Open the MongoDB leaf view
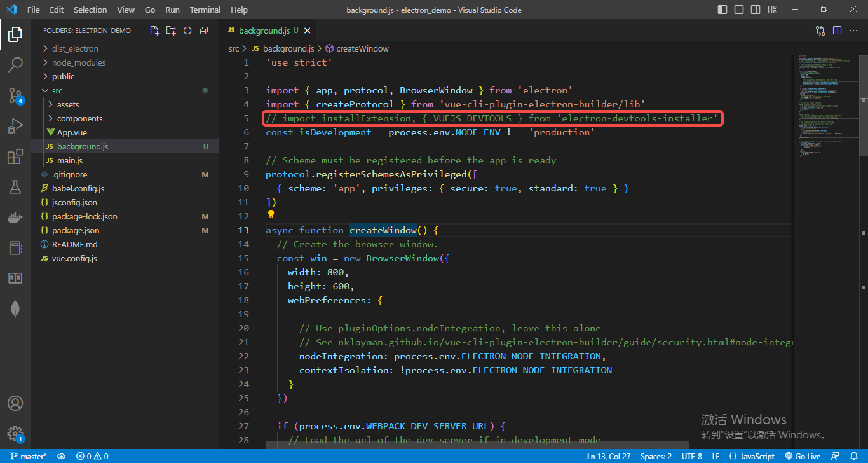The width and height of the screenshot is (868, 463). (x=15, y=309)
